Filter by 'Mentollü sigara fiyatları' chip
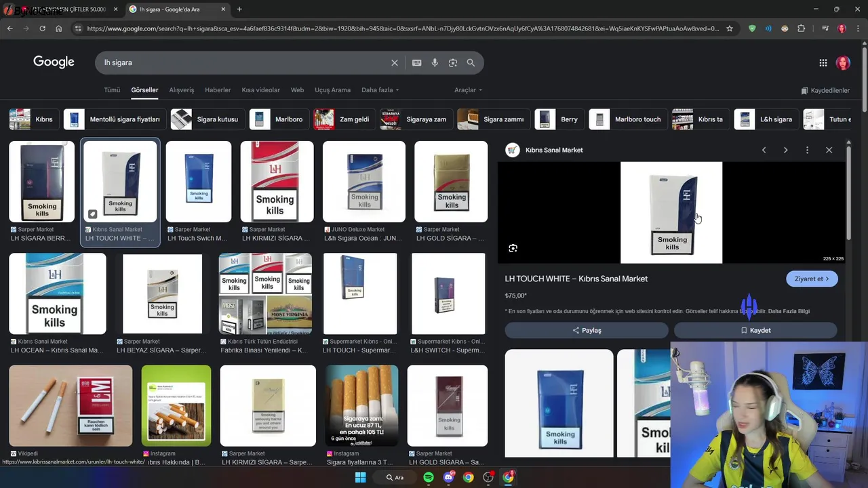The height and width of the screenshot is (488, 868). 115,119
